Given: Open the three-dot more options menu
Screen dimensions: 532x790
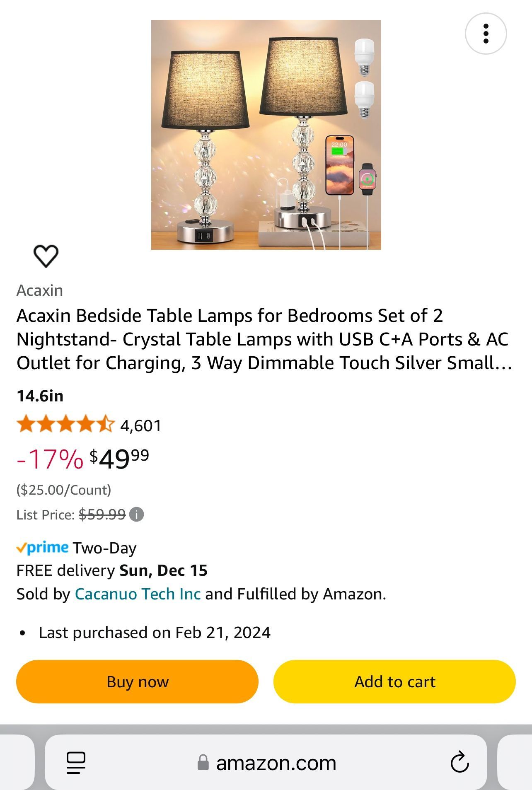Looking at the screenshot, I should 486,34.
